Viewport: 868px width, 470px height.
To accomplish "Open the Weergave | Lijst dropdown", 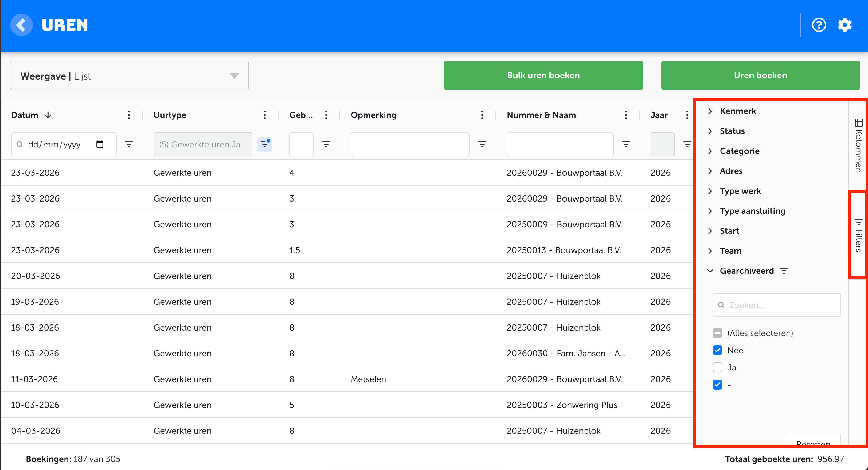I will (129, 76).
